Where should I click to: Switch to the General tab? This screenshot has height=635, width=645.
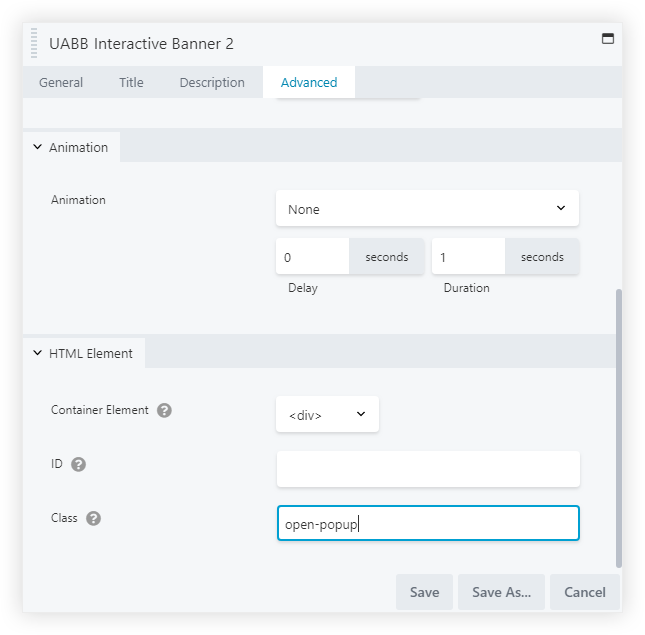[x=61, y=83]
